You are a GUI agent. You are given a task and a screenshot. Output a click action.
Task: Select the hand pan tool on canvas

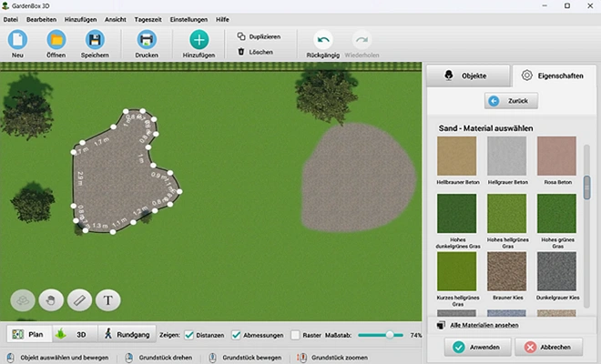pos(54,298)
